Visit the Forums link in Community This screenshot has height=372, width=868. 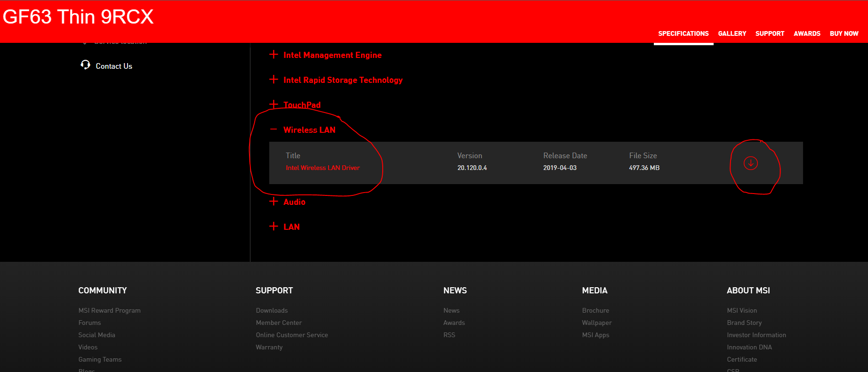[89, 323]
